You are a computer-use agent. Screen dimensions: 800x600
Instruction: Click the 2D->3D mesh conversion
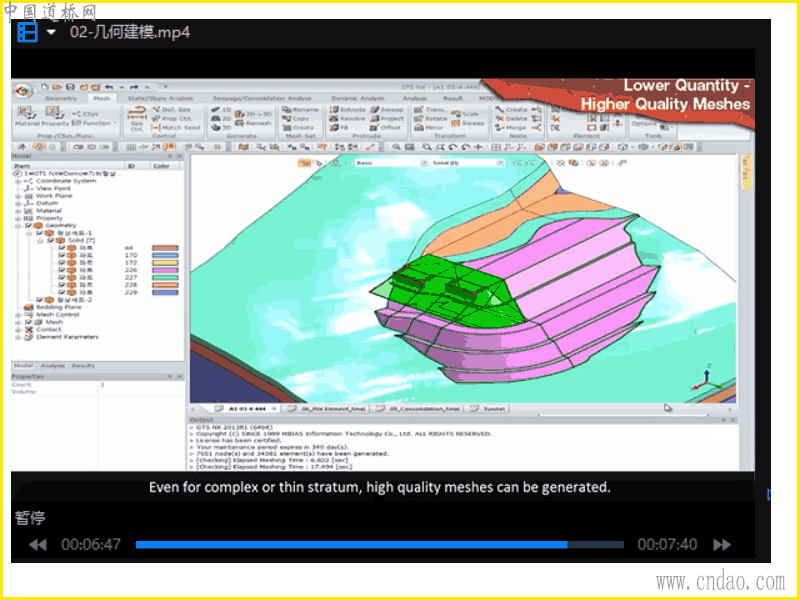(253, 114)
